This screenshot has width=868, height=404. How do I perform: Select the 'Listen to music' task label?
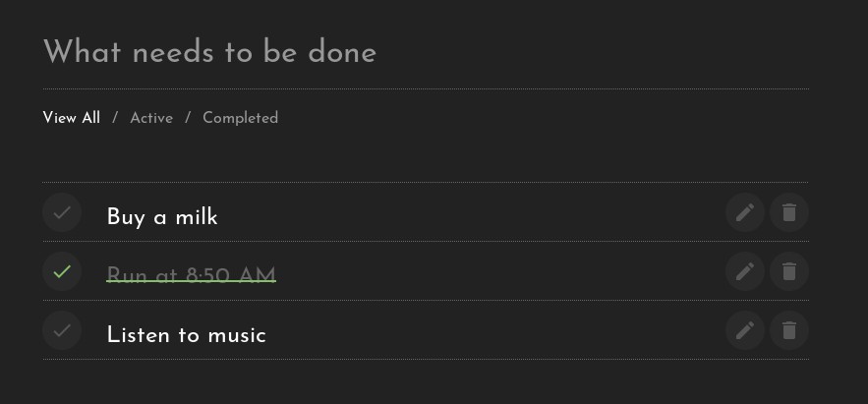click(x=186, y=335)
